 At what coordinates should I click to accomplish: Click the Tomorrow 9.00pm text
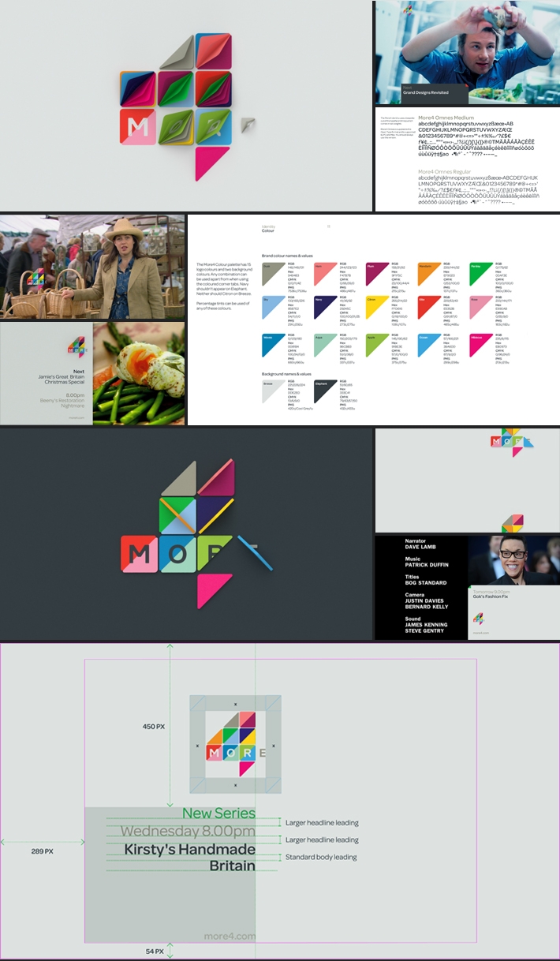tap(493, 592)
